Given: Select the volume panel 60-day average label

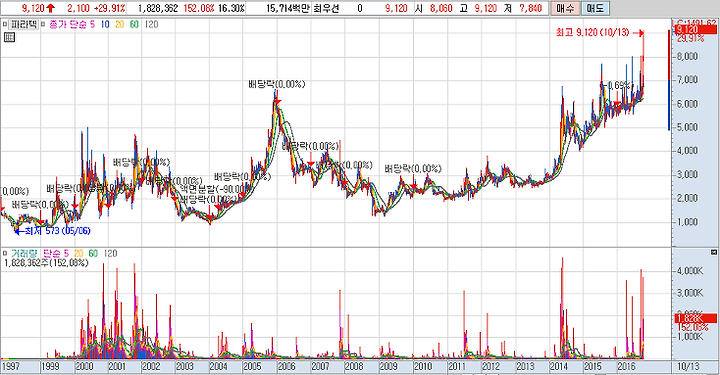Looking at the screenshot, I should (x=93, y=253).
